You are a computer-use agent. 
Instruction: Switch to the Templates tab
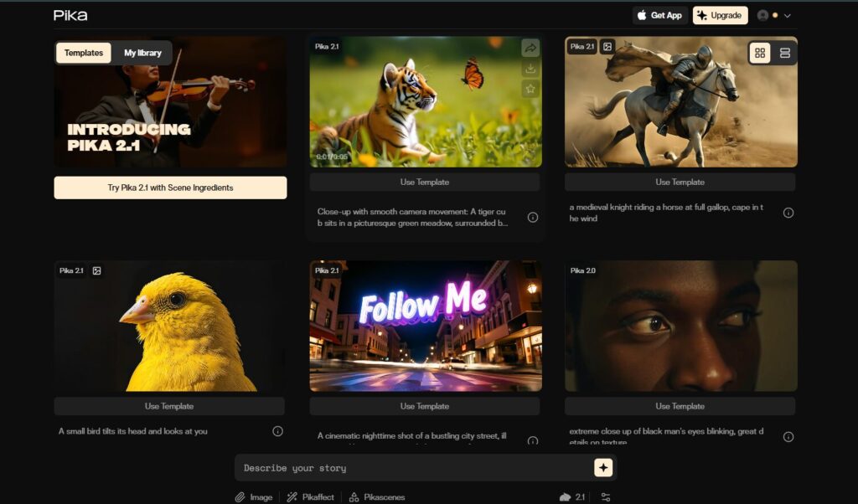[84, 53]
